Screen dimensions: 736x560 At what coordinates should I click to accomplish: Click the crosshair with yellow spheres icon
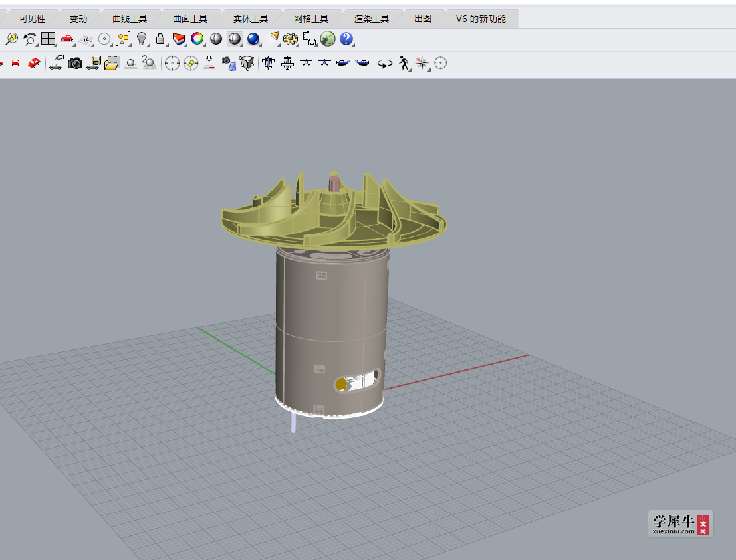point(191,63)
